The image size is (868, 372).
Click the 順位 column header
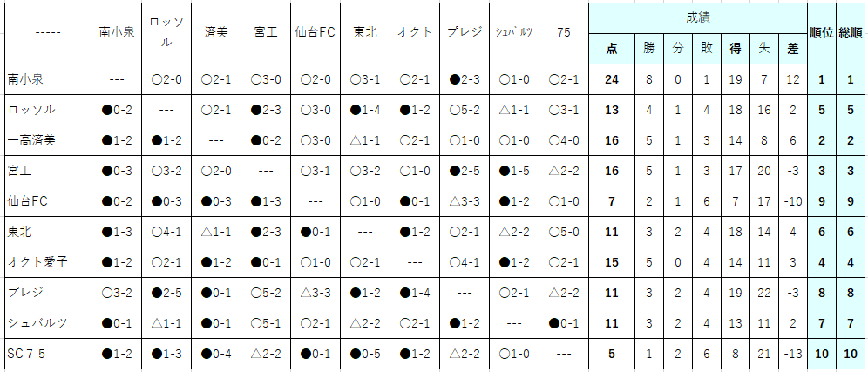click(821, 33)
